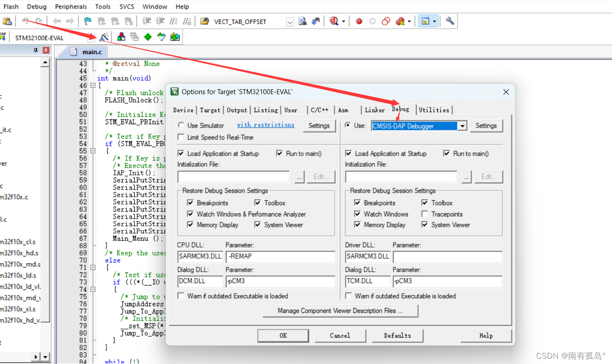
Task: Select the Use Simulator radio button
Action: click(181, 126)
